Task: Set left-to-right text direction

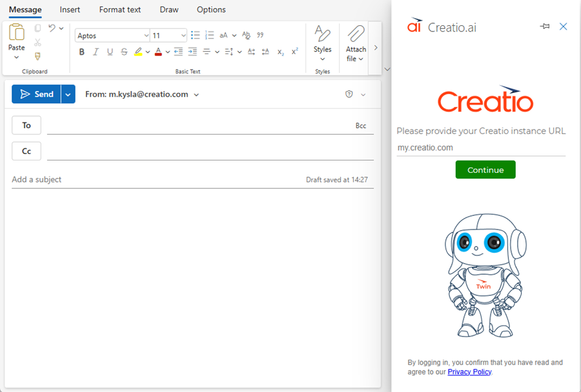Action: click(x=251, y=52)
